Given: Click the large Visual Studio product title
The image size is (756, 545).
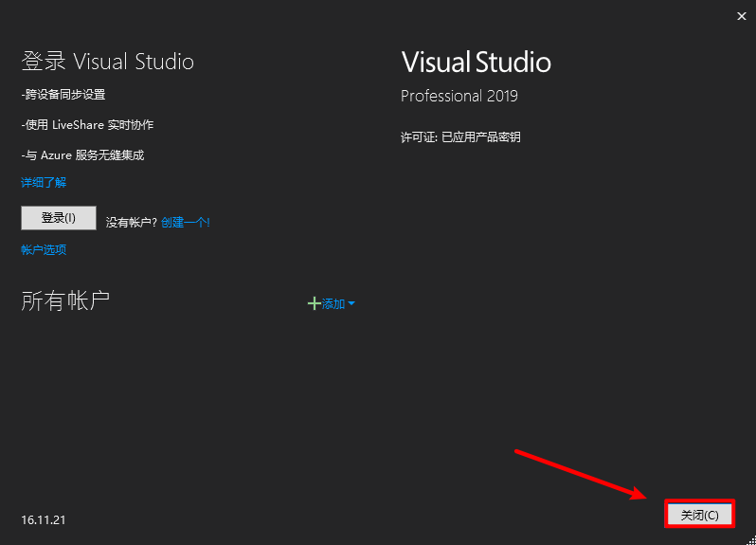Looking at the screenshot, I should [477, 63].
